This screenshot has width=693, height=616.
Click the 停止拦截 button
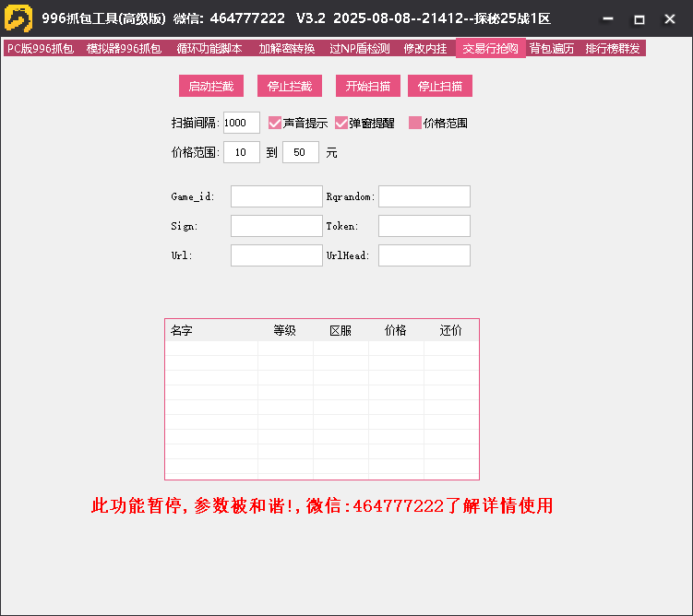289,87
